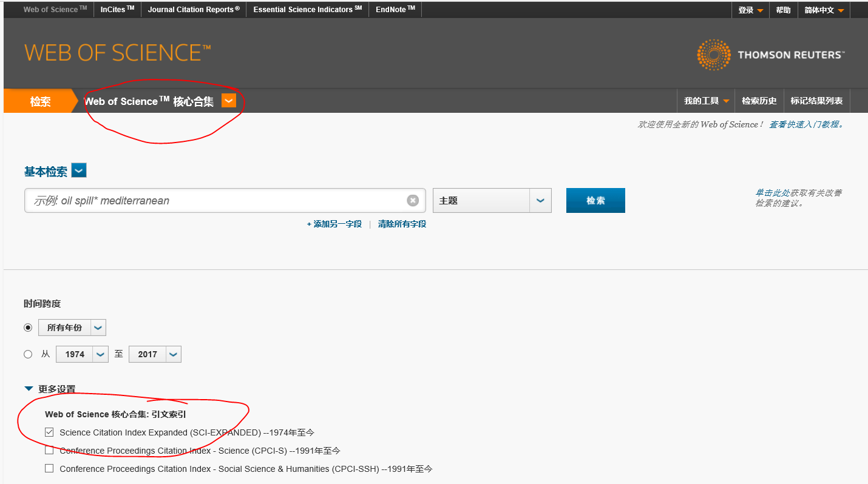Clear the search box with the X icon
The image size is (868, 484).
[x=413, y=200]
